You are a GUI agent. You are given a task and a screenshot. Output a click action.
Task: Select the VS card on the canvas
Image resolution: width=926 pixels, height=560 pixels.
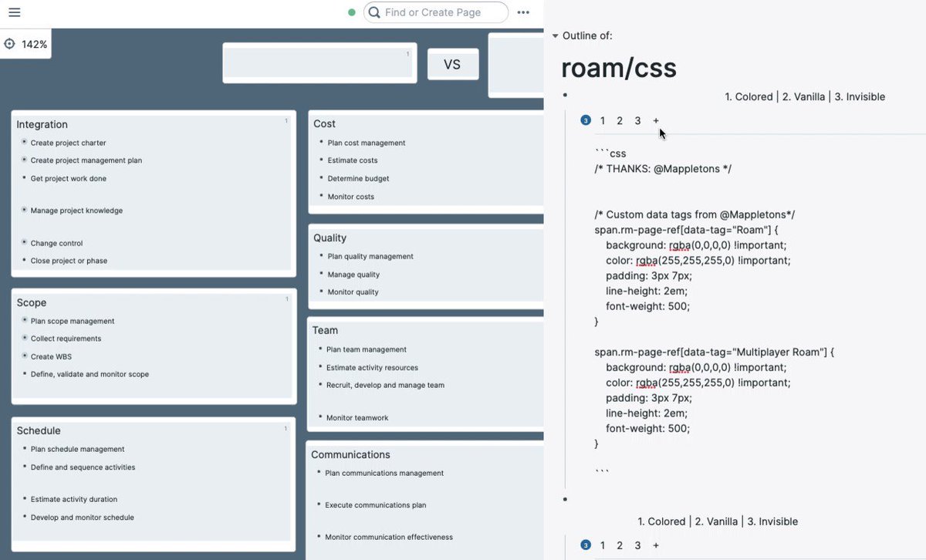[453, 64]
